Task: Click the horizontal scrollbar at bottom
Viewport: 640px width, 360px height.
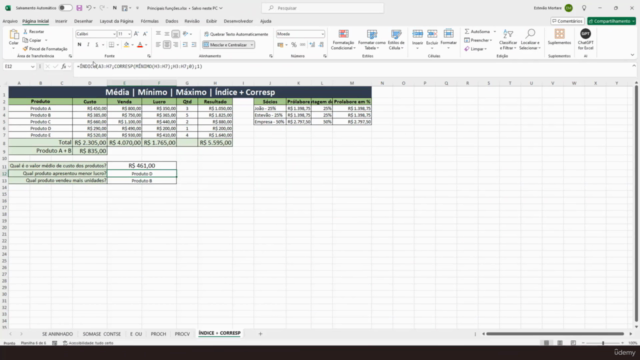Action: pyautogui.click(x=555, y=334)
